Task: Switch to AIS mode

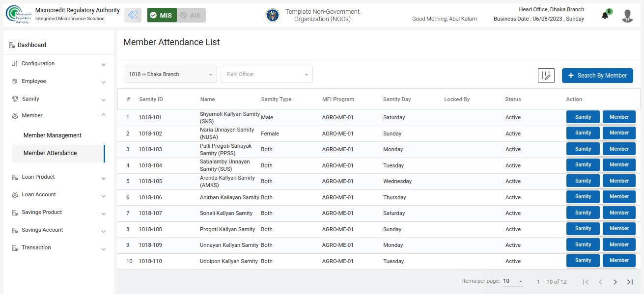Action: pyautogui.click(x=191, y=15)
